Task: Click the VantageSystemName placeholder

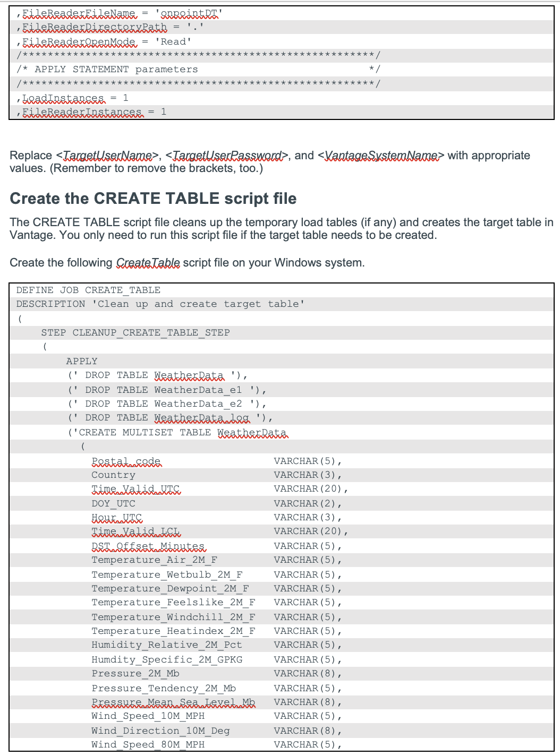Action: (381, 155)
